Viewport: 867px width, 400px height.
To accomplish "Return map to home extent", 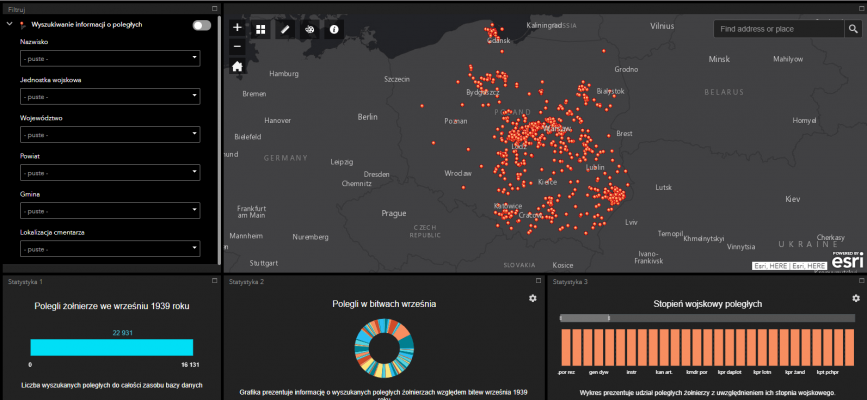I will pyautogui.click(x=237, y=67).
